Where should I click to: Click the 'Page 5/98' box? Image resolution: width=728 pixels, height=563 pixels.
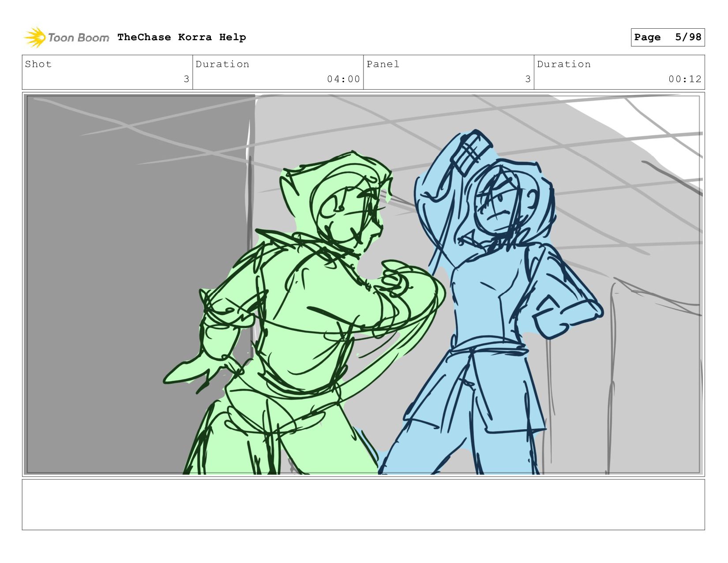pos(668,37)
